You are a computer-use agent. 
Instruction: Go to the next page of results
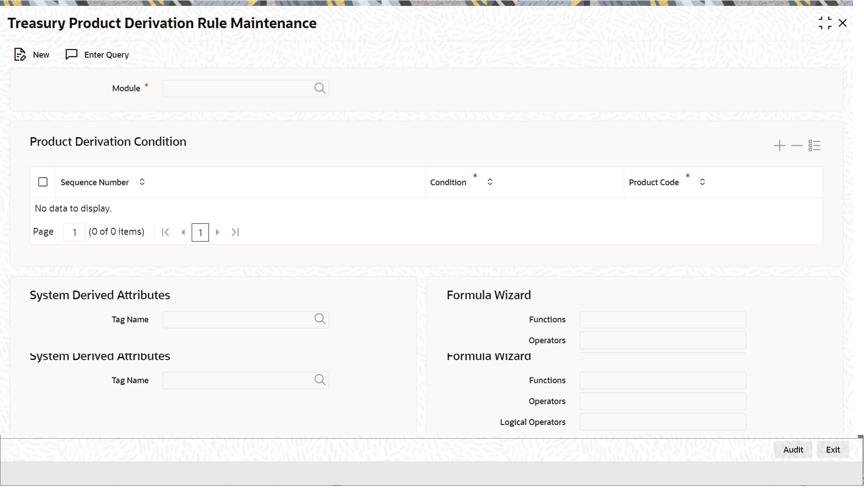point(218,232)
